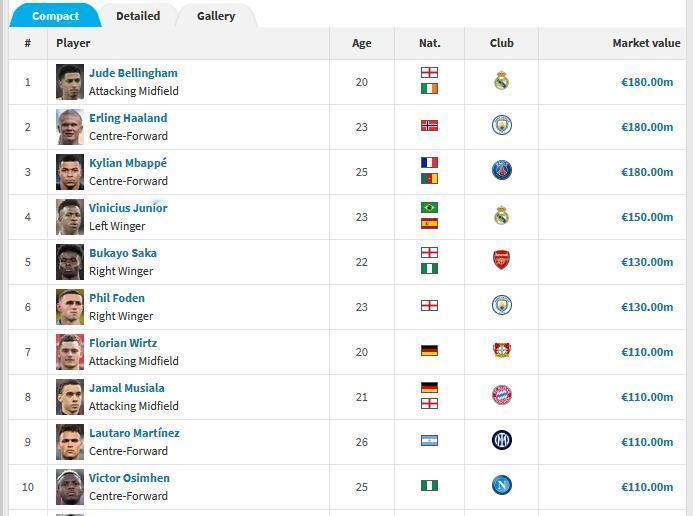Click Phil Foden's portrait thumbnail
This screenshot has width=693, height=516.
tap(70, 307)
